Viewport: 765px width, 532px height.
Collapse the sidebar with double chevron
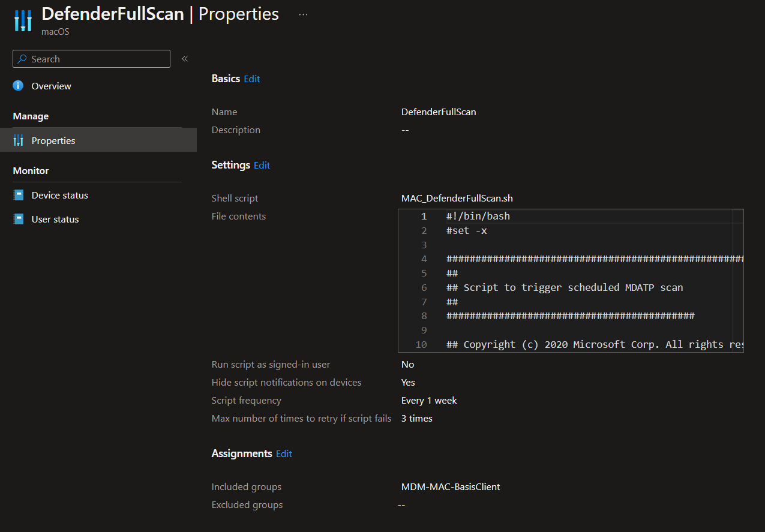coord(185,59)
